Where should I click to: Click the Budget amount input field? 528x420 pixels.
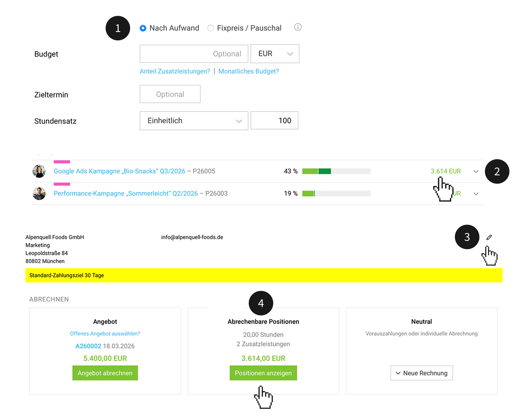click(194, 54)
